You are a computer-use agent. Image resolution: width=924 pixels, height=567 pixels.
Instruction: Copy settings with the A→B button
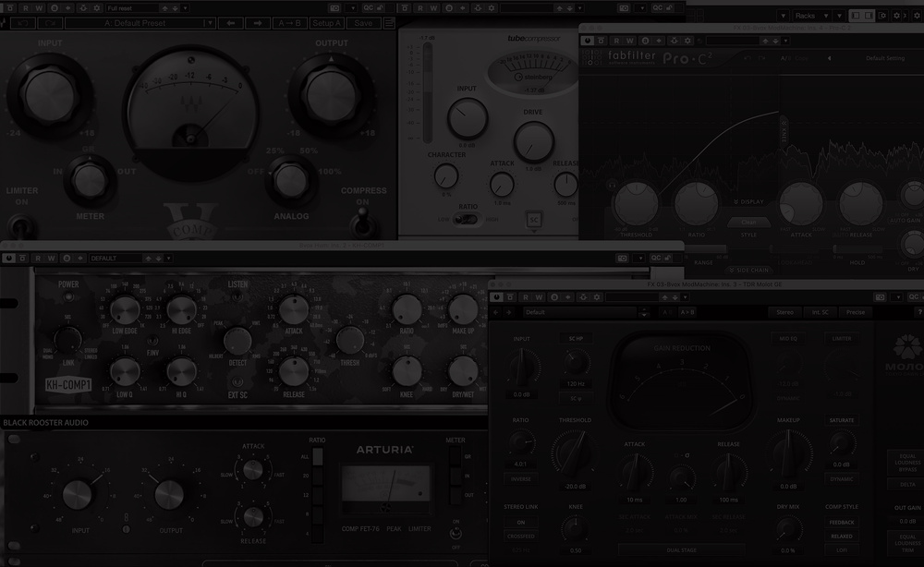288,23
